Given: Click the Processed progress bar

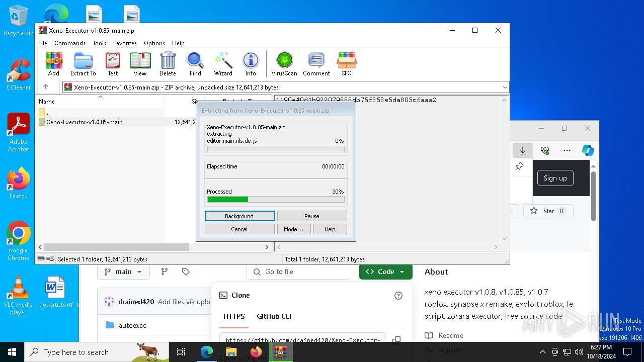Looking at the screenshot, I should [x=276, y=200].
